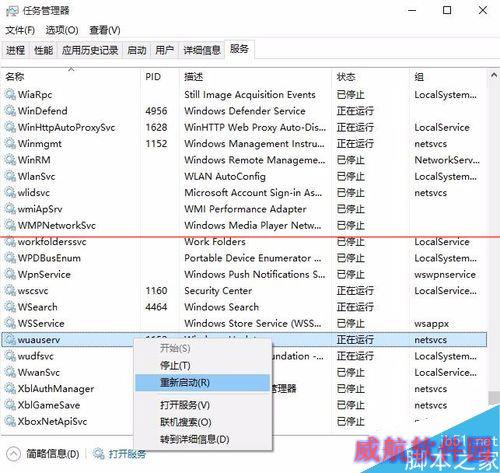The height and width of the screenshot is (473, 500).
Task: Open the 详细信息 tab
Action: click(x=202, y=50)
